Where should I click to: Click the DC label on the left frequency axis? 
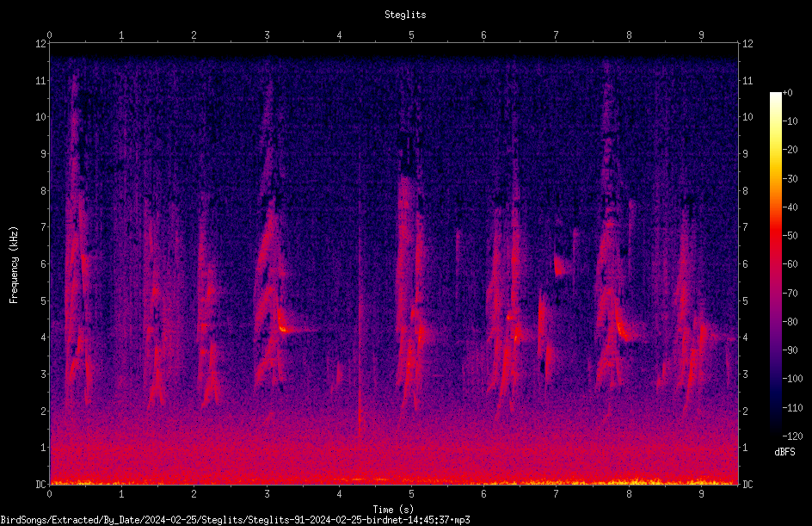pos(40,484)
